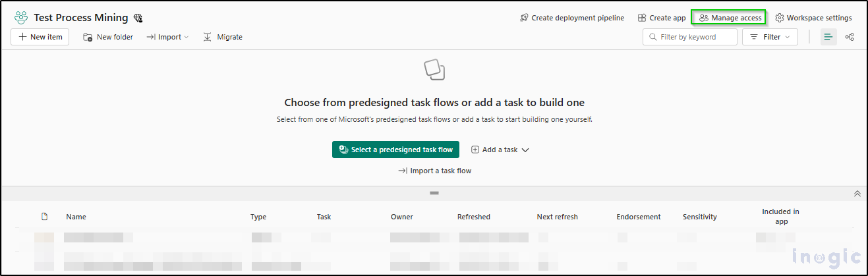Focus the Filter by keyword search box
The width and height of the screenshot is (868, 276).
coord(690,37)
